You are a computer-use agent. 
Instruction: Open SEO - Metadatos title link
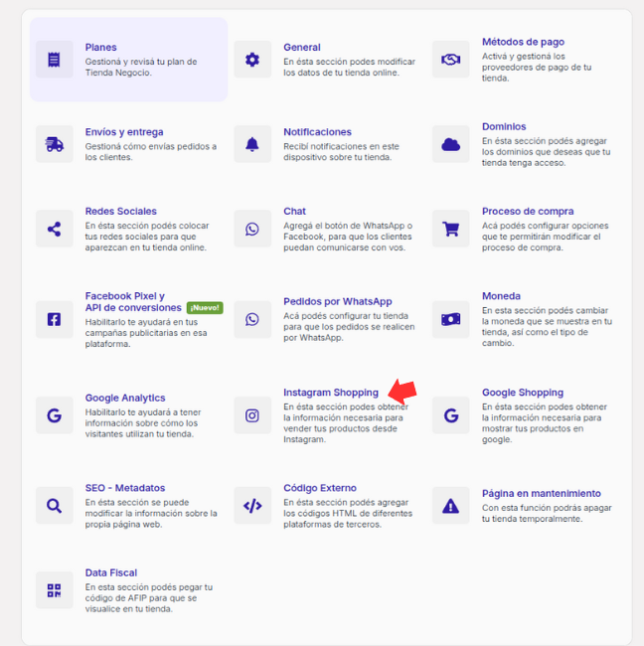point(125,488)
